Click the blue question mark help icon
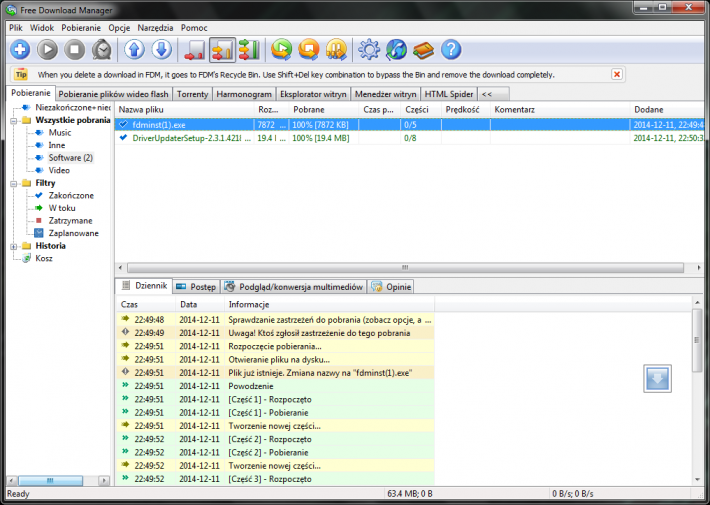Image resolution: width=710 pixels, height=505 pixels. [x=451, y=49]
